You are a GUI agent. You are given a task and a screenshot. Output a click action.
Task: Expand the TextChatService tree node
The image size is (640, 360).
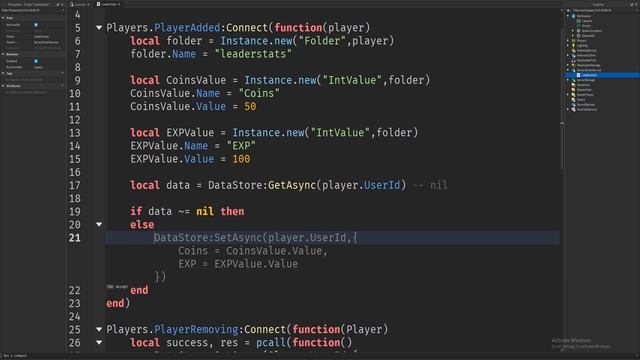(568, 109)
